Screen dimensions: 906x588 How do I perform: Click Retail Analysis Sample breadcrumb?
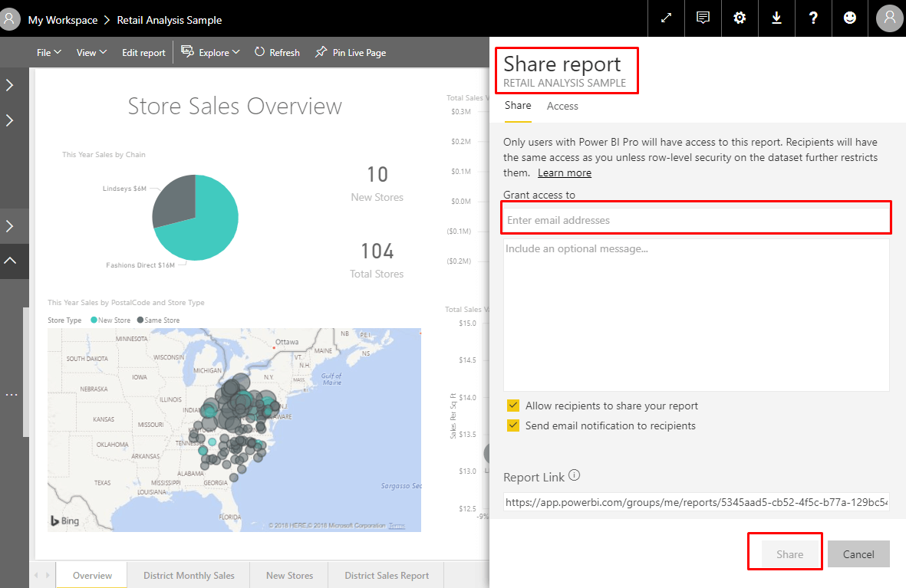[x=170, y=20]
